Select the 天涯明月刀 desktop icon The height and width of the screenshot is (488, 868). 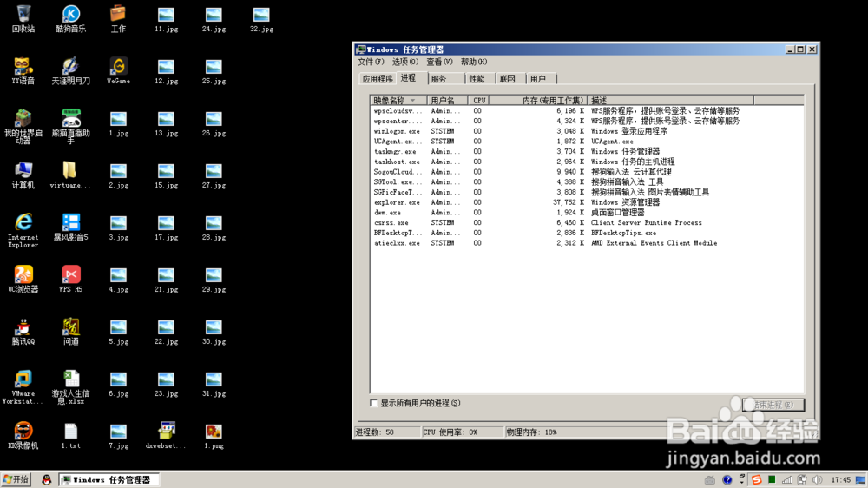pyautogui.click(x=71, y=71)
